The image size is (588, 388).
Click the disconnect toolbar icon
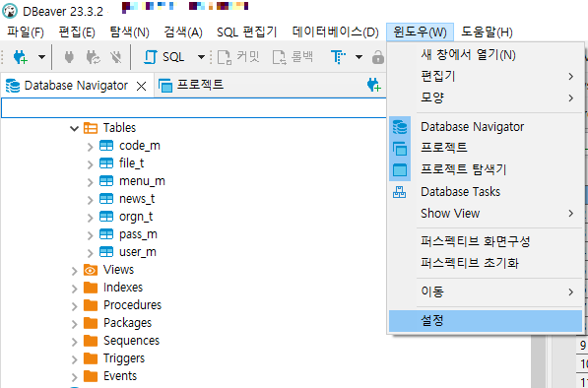(116, 57)
